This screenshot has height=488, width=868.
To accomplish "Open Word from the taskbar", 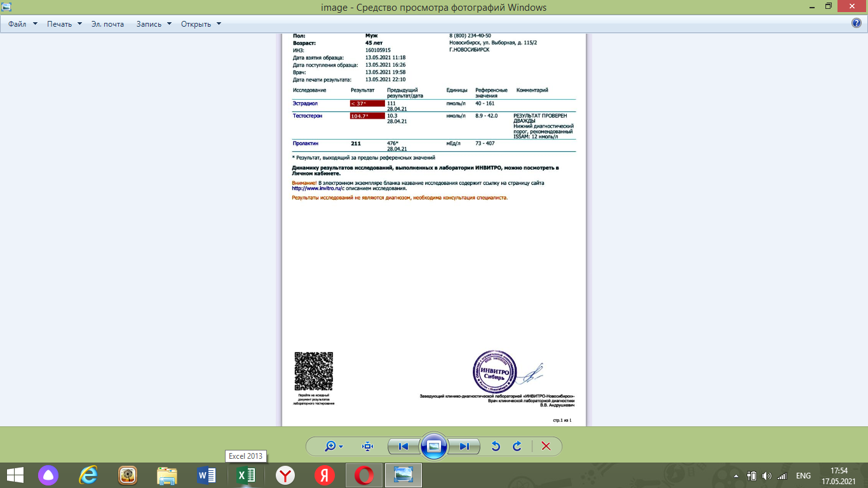I will pyautogui.click(x=207, y=475).
